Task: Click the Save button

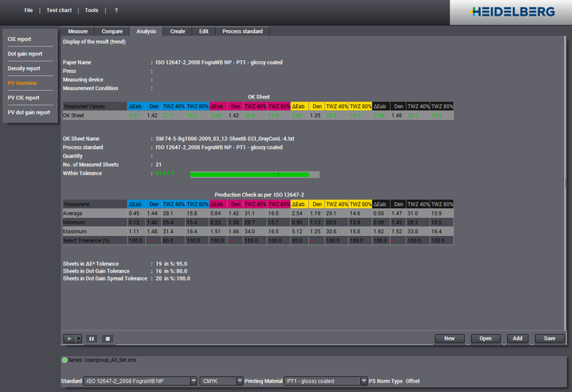Action: [x=549, y=338]
